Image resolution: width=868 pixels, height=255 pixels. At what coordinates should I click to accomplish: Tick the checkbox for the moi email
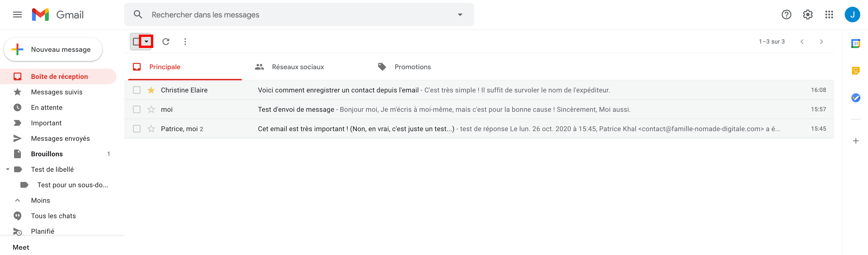pyautogui.click(x=137, y=109)
